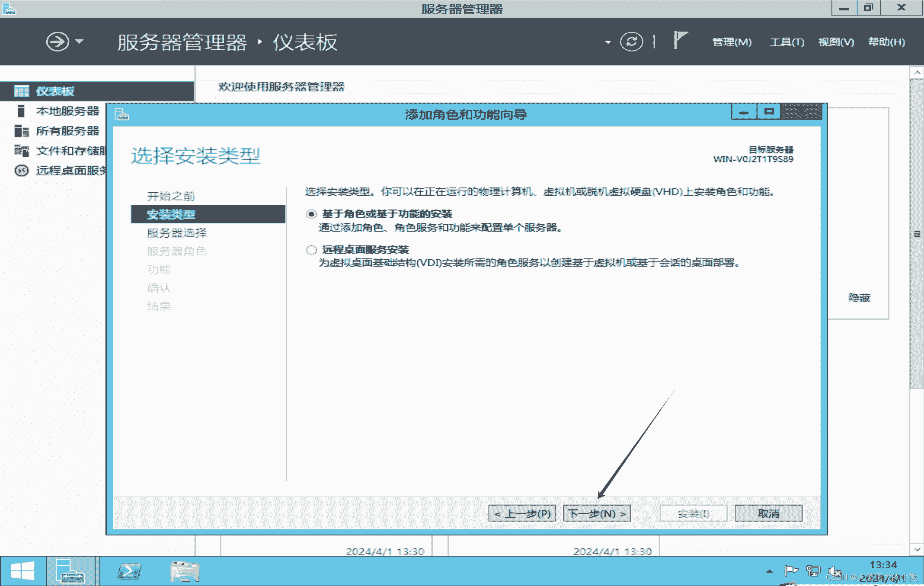The width and height of the screenshot is (924, 586).
Task: Click the dropdown caret left of refresh icon
Action: [608, 41]
